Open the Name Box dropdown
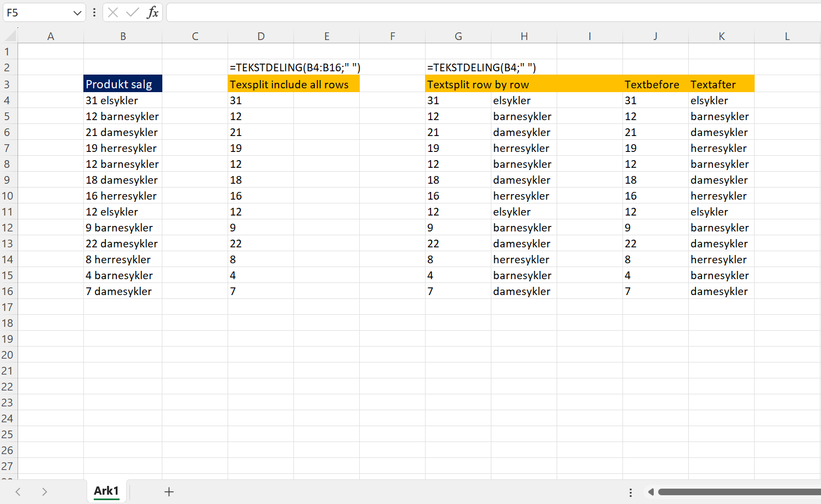 (x=78, y=12)
